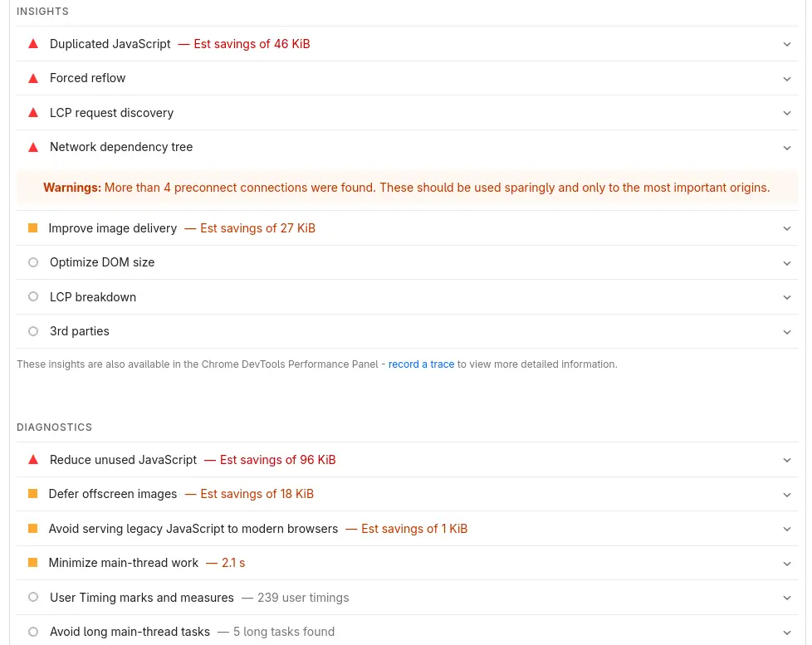Click orange square beside Defer offscreen images

pyautogui.click(x=33, y=494)
